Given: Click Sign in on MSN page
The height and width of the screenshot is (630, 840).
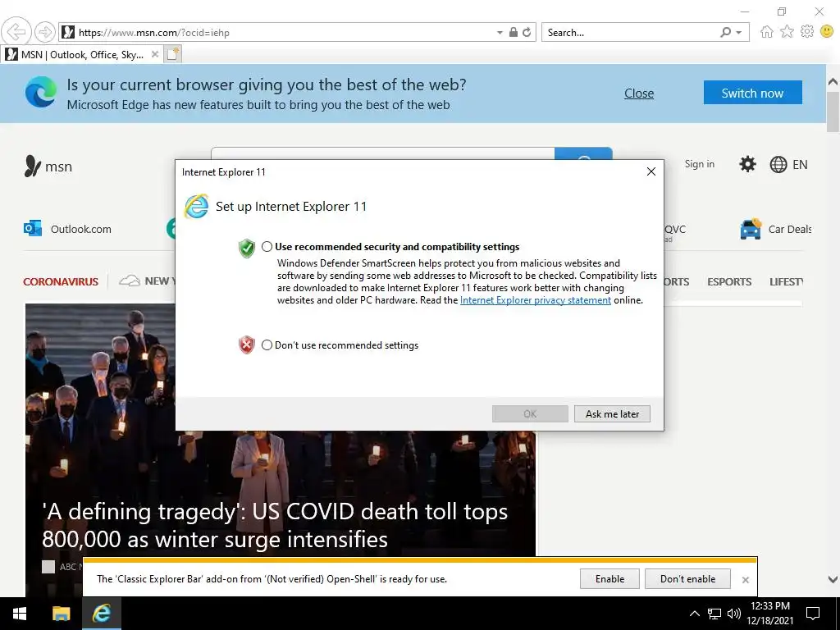Looking at the screenshot, I should [x=699, y=164].
